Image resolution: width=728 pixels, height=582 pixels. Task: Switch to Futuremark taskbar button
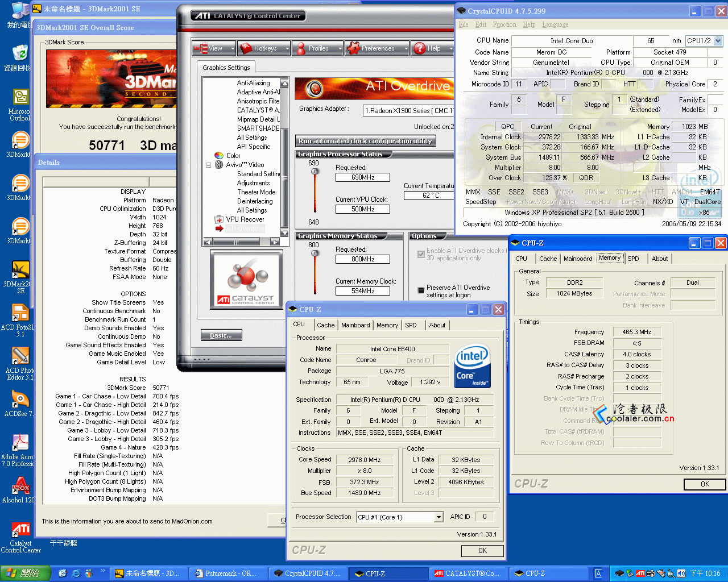pyautogui.click(x=227, y=573)
